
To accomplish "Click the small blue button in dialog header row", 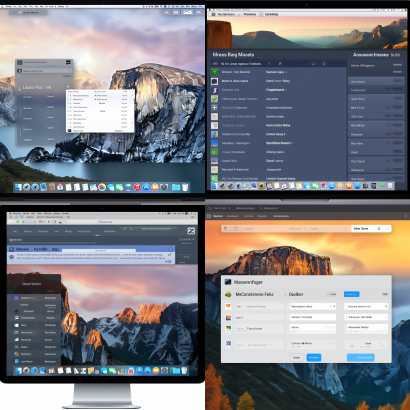I will [x=351, y=294].
